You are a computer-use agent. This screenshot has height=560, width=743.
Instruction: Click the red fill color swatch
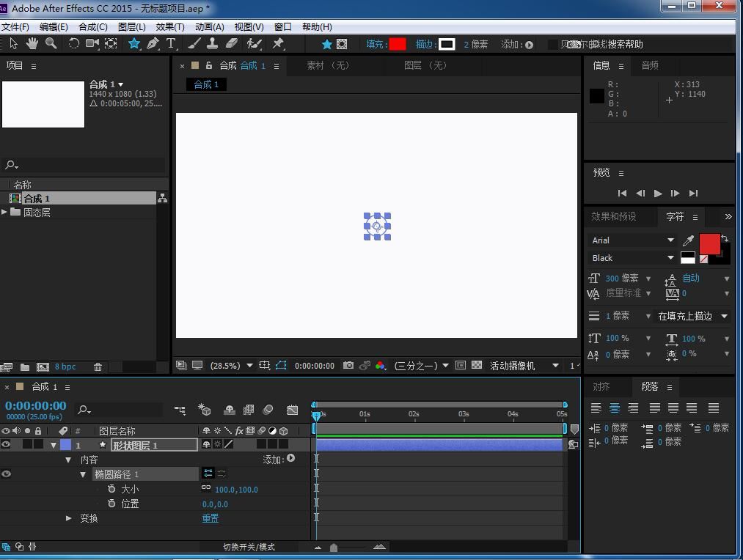click(398, 44)
